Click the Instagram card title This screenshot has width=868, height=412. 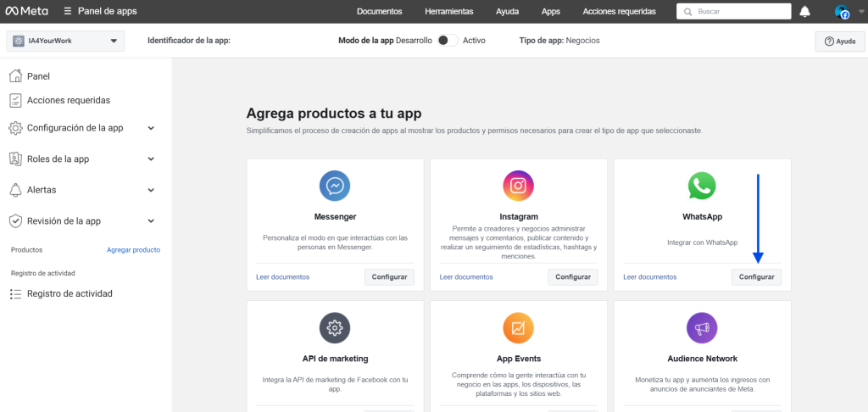pos(518,216)
